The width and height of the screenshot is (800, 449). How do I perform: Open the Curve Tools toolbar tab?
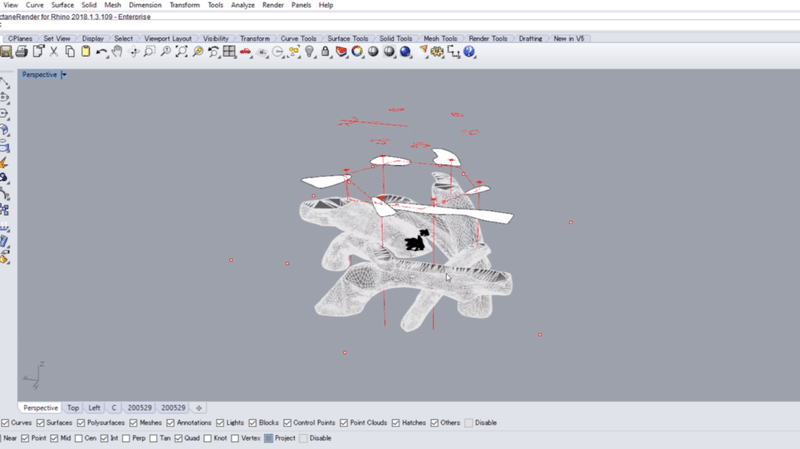click(x=298, y=39)
